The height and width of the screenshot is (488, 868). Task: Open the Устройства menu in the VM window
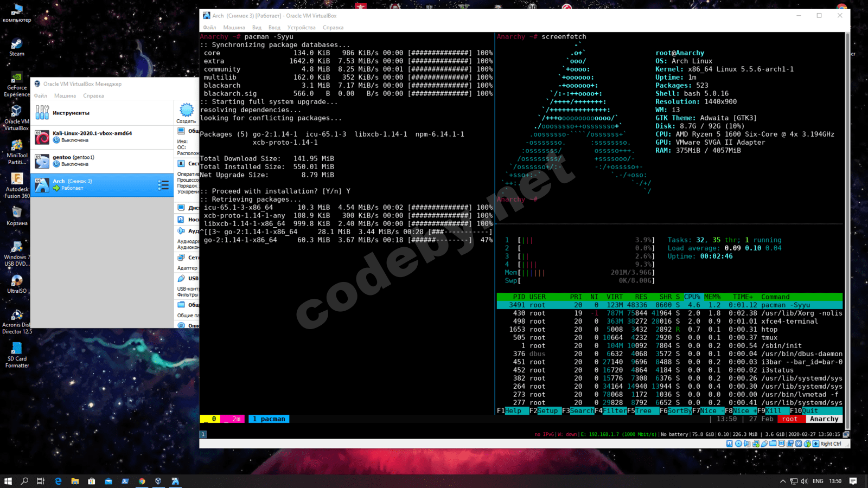coord(301,28)
